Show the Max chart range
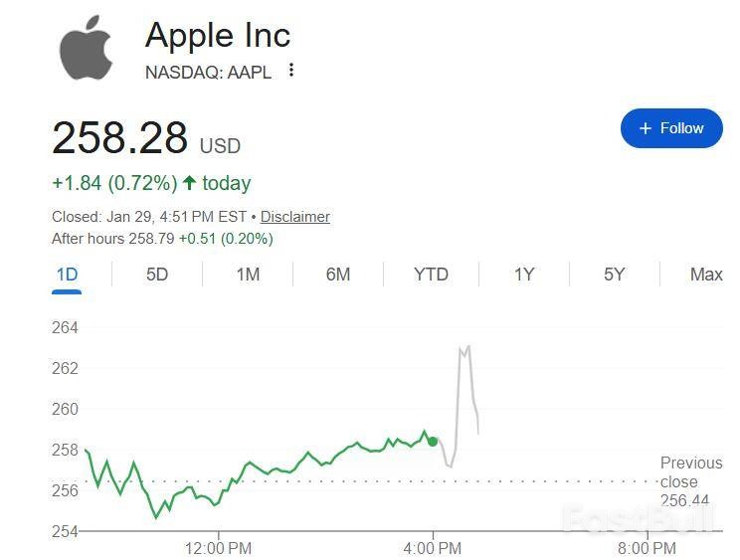The width and height of the screenshot is (740, 560). coord(706,275)
